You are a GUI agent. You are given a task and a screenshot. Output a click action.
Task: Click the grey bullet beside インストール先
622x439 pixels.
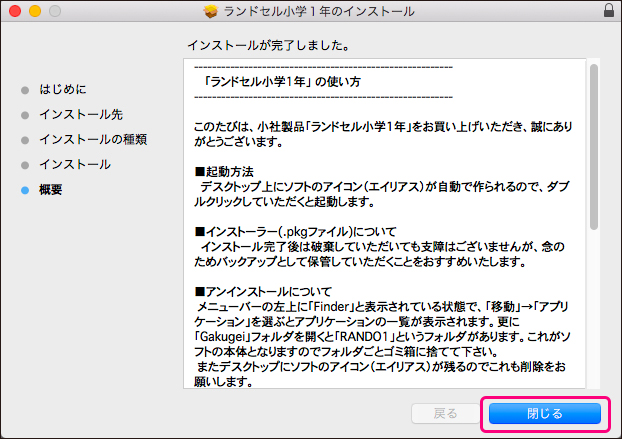tap(25, 115)
